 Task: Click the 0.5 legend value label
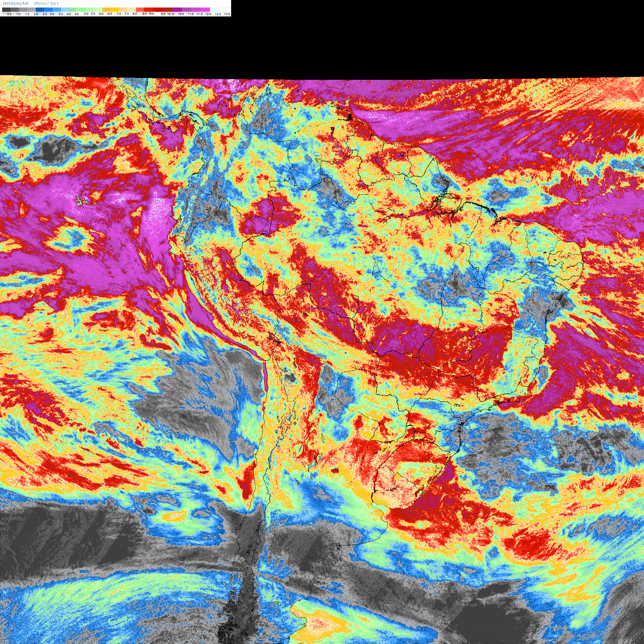[x=9, y=14]
